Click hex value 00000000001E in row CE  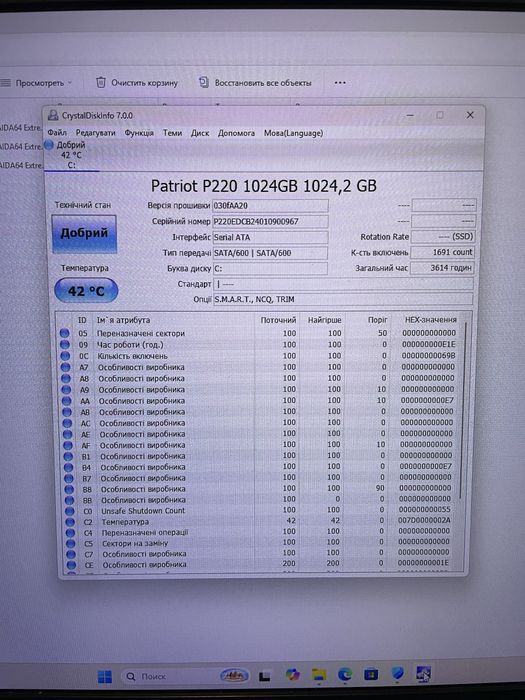click(423, 563)
